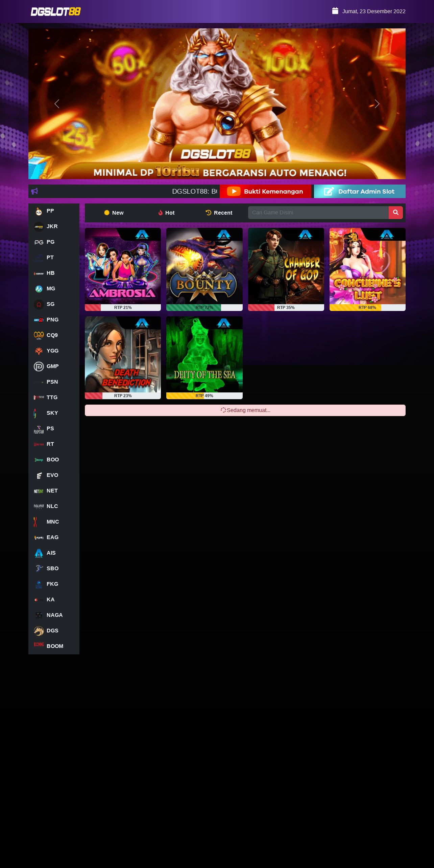Click the date Jumat, 23 Desember 2022

pos(374,11)
